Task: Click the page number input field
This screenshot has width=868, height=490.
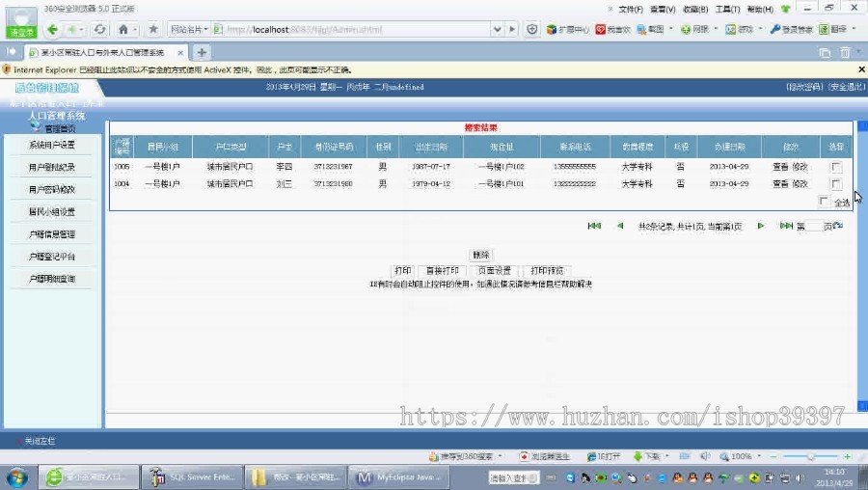Action: [814, 227]
